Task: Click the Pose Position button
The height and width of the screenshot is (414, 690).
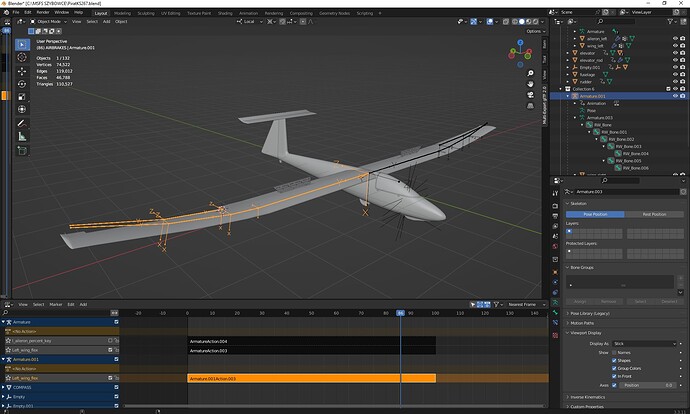Action: [595, 214]
